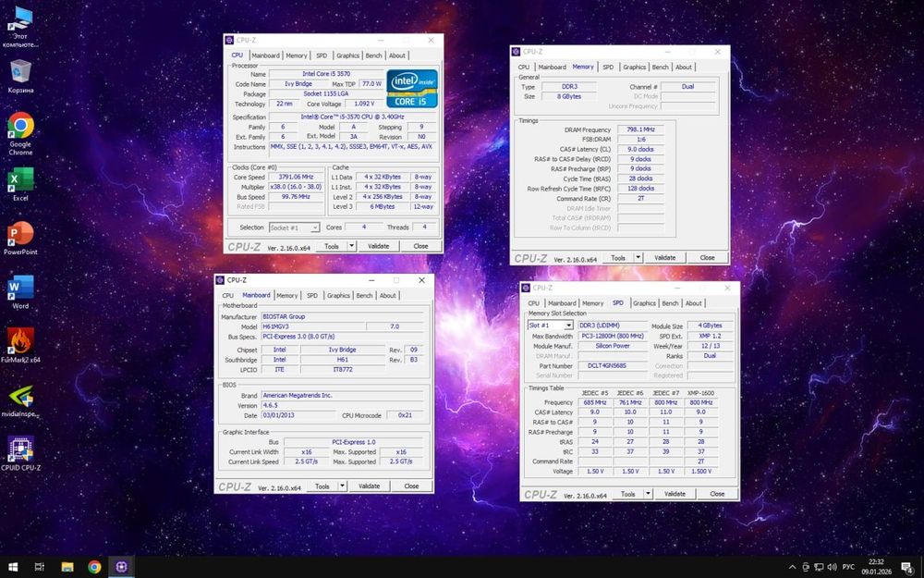The image size is (924, 578).
Task: Click the Module Manuf. value 'Silicon Power'
Action: [x=613, y=346]
